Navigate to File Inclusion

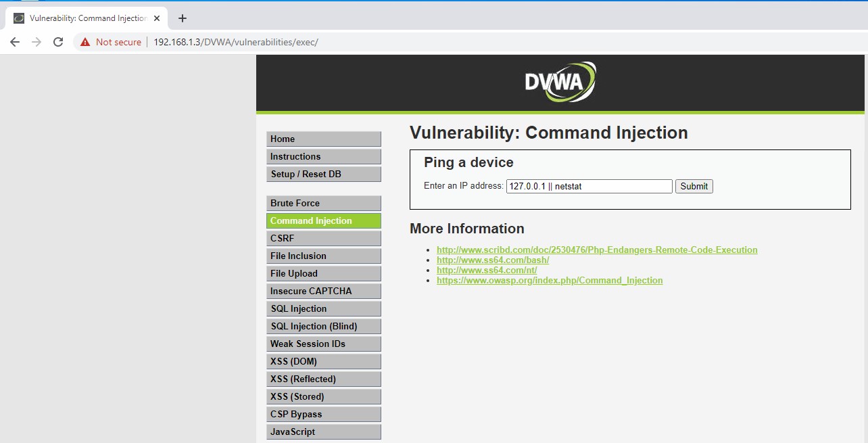tap(324, 256)
